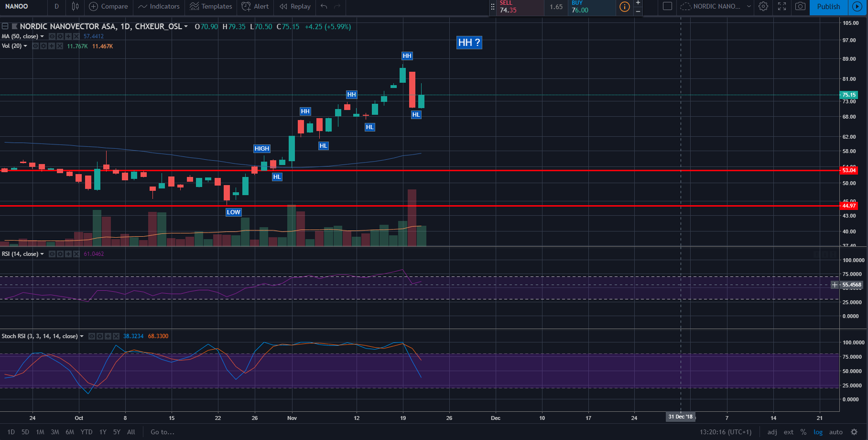Hide the MA indicator with eye icon

pyautogui.click(x=52, y=36)
